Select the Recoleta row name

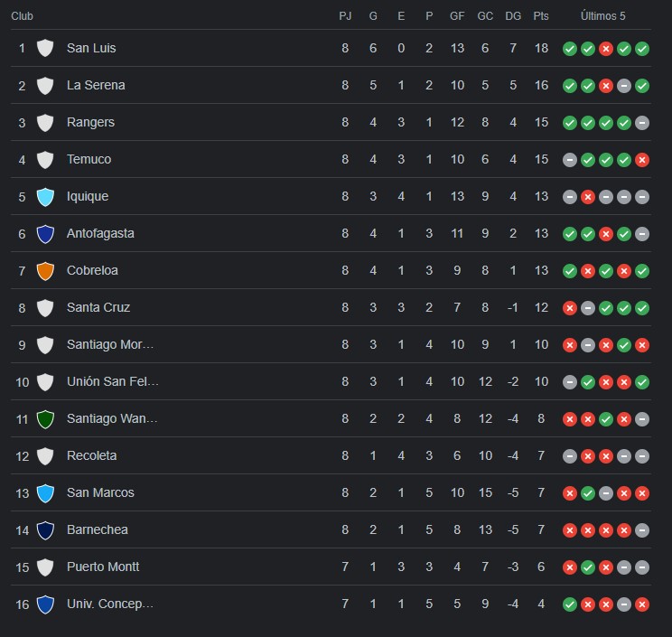click(x=92, y=455)
